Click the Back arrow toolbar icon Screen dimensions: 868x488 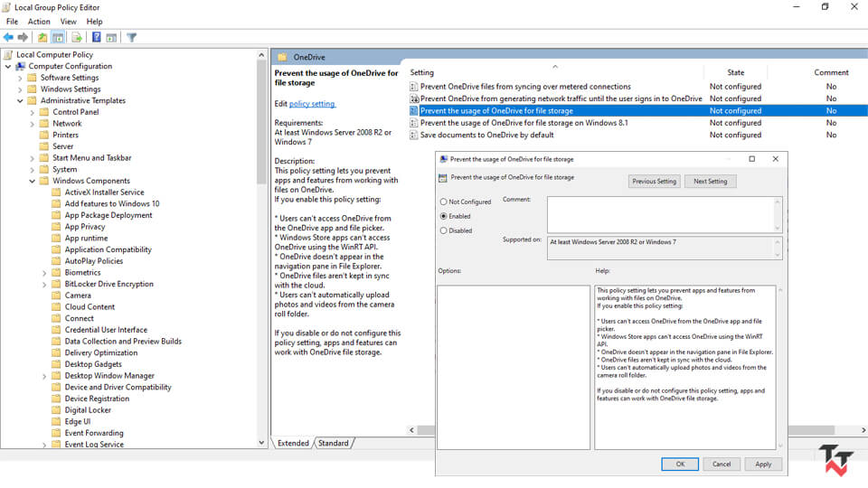point(8,37)
